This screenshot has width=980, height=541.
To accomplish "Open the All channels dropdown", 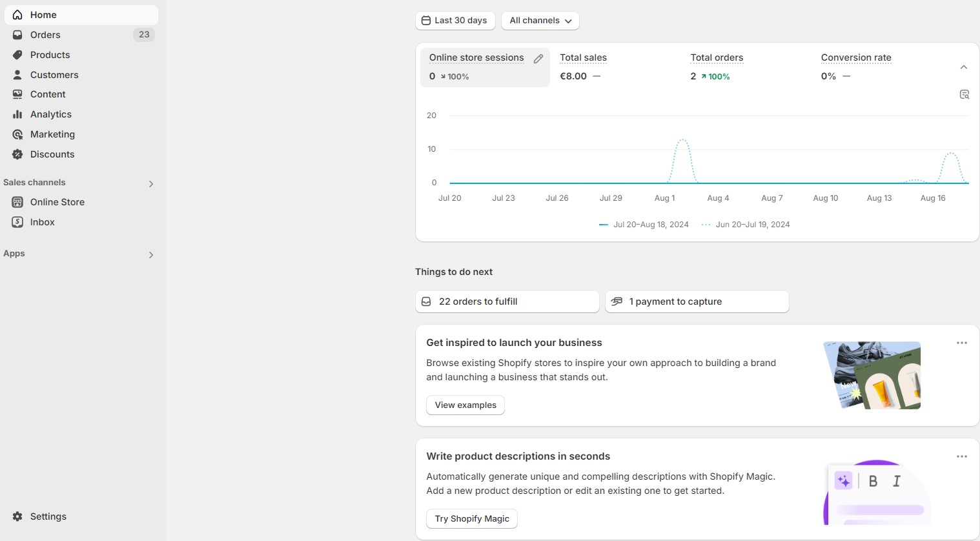I will click(540, 20).
